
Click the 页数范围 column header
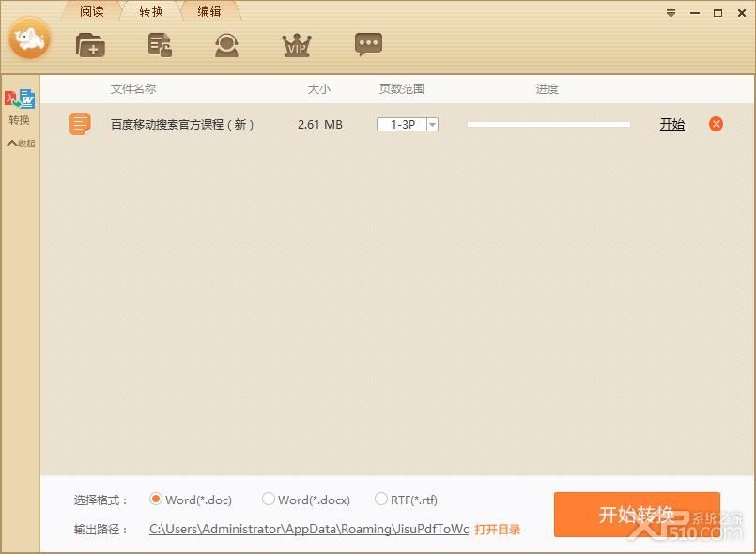(402, 88)
